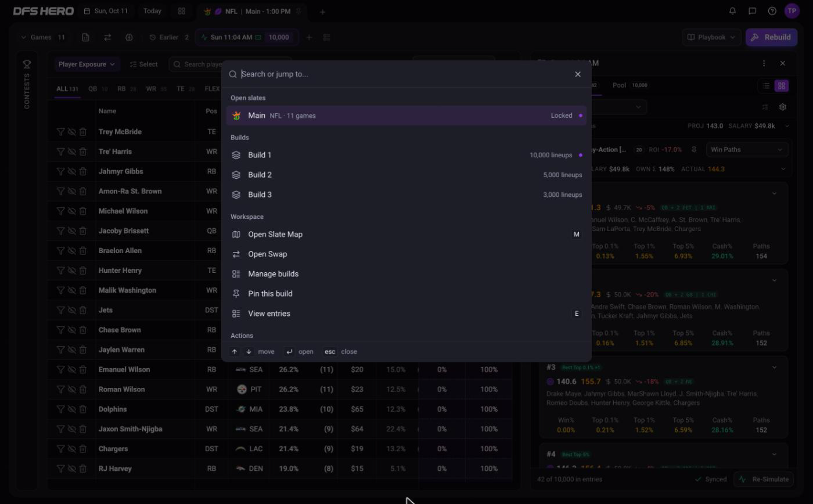Viewport: 813px width, 504px height.
Task: Remove Chase Brown with trash icon
Action: (x=82, y=330)
